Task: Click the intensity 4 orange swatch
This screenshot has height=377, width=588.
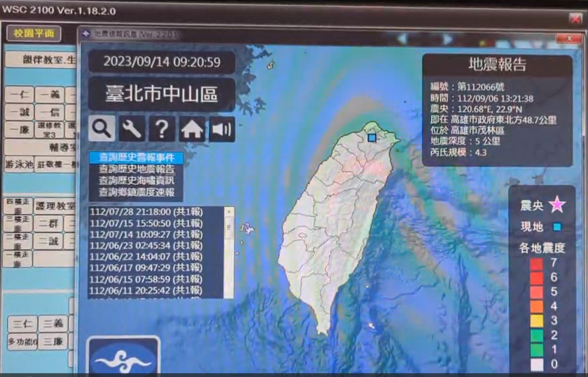Action: pos(537,306)
